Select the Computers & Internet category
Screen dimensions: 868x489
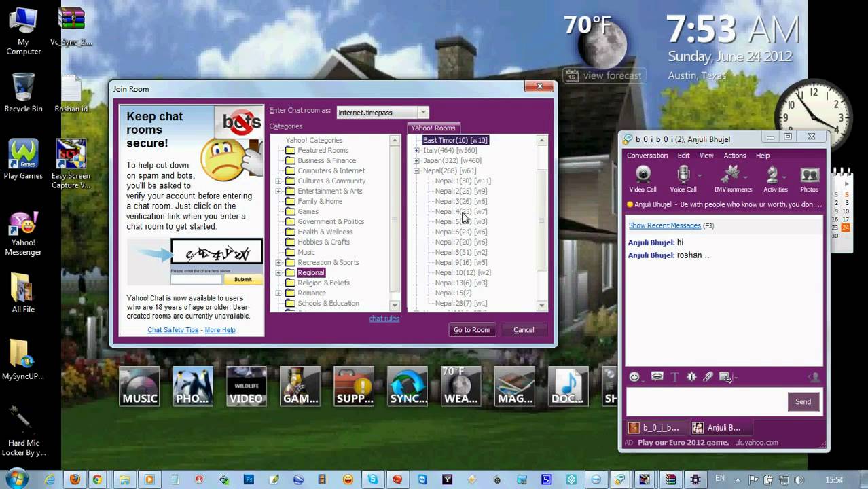coord(331,170)
